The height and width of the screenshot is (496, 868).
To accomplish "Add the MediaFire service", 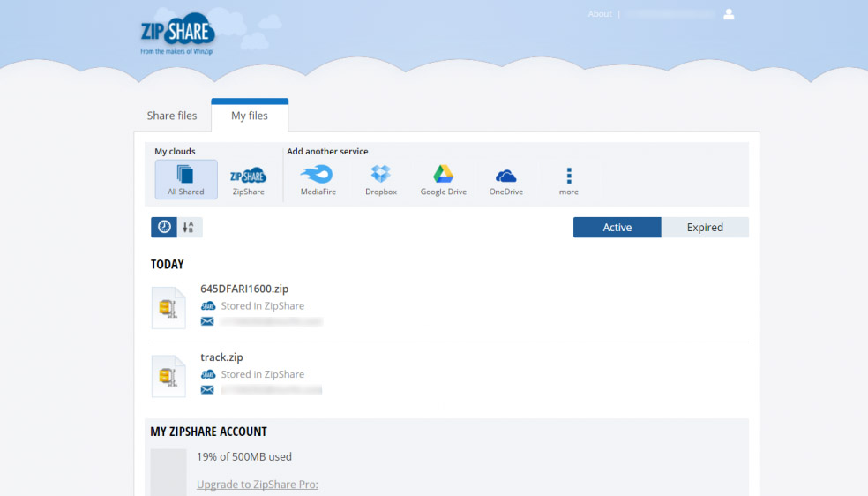I will (318, 180).
